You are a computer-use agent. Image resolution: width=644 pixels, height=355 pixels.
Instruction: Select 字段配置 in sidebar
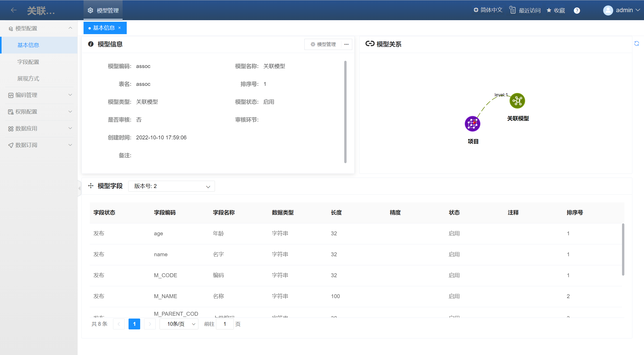pos(28,62)
